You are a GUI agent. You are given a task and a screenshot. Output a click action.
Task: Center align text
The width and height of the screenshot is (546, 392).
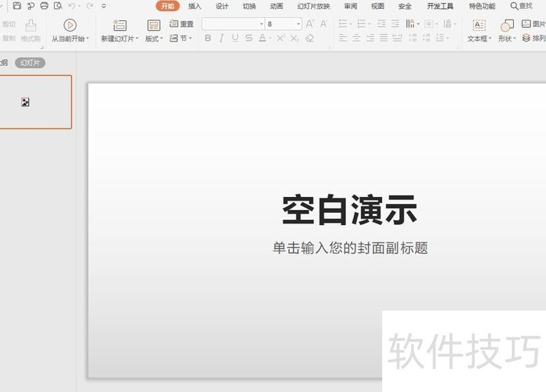point(356,38)
